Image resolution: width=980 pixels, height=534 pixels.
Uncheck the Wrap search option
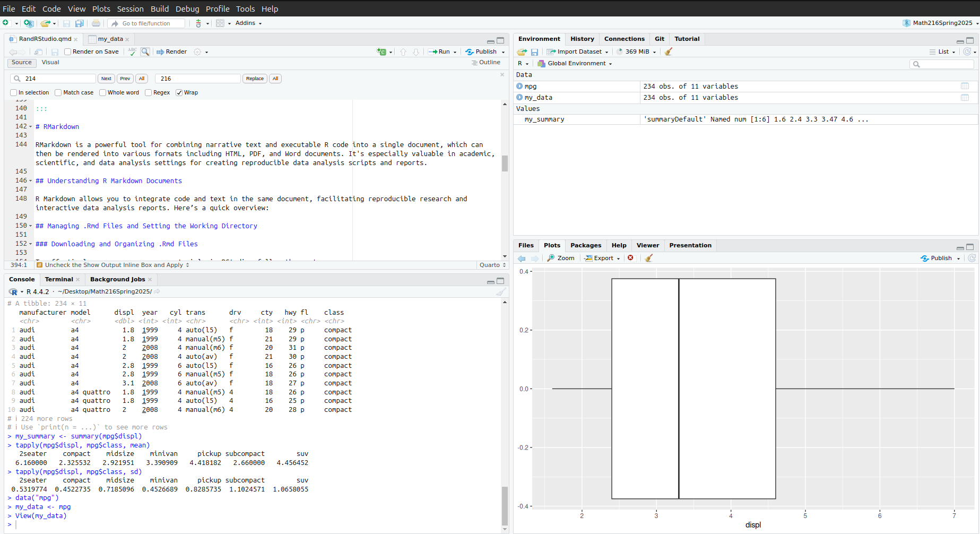(x=179, y=92)
